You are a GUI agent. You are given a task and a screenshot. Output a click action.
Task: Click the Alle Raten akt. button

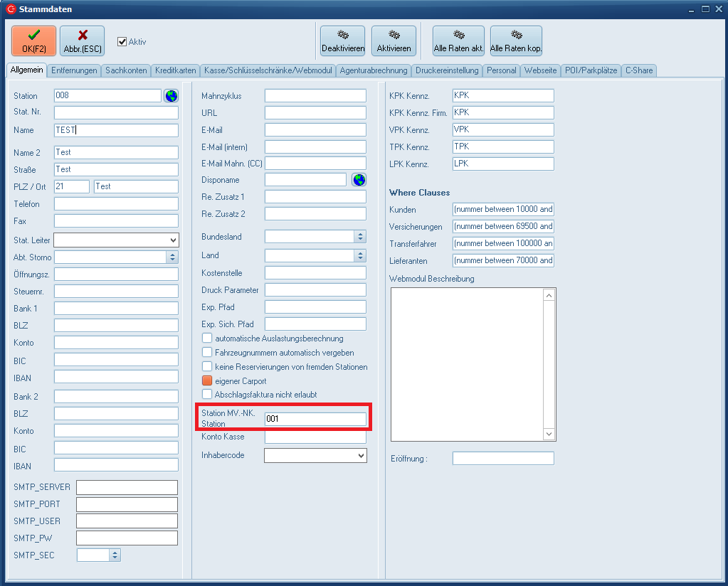(458, 41)
